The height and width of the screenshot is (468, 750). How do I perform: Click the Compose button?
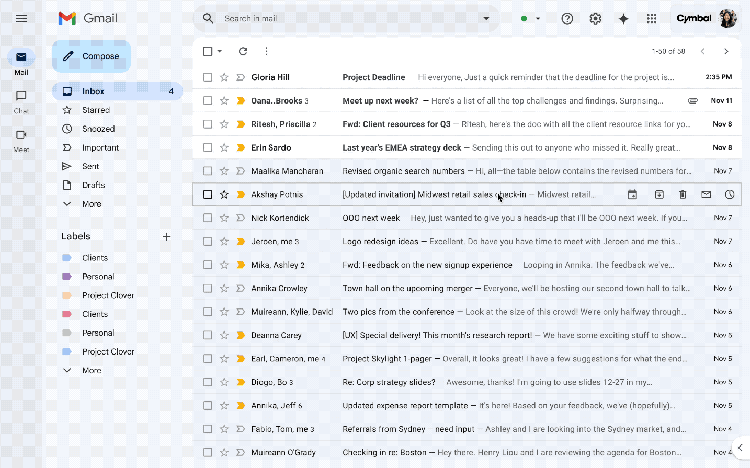(91, 56)
